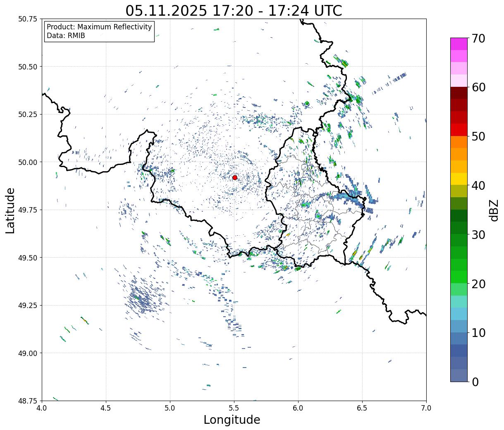Click the 'Data: RMIB' text
The width and height of the screenshot is (504, 430).
[66, 36]
